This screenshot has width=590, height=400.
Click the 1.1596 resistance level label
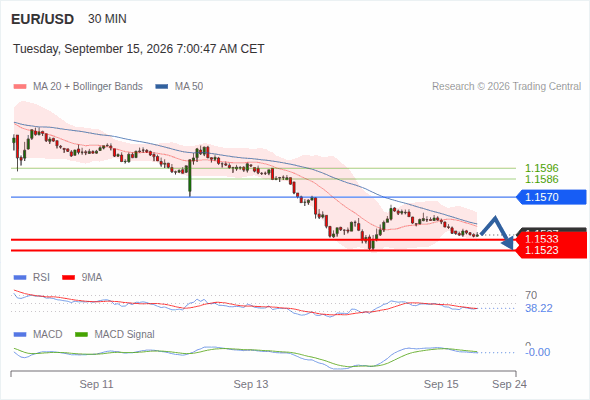pos(541,168)
